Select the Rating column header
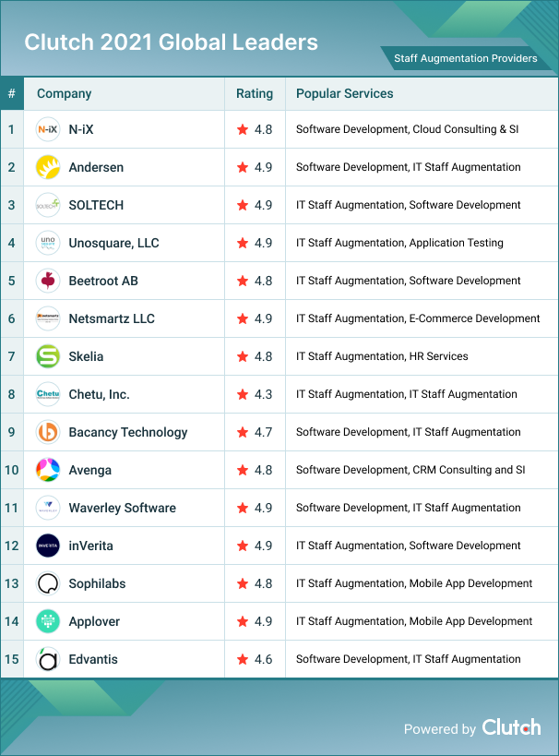The image size is (559, 756). coord(255,93)
